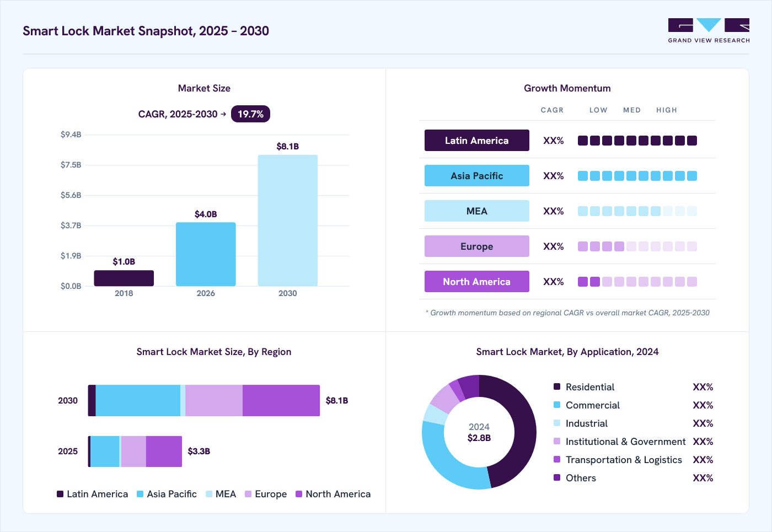772x532 pixels.
Task: Select the 2018 market size bar
Action: [x=124, y=278]
